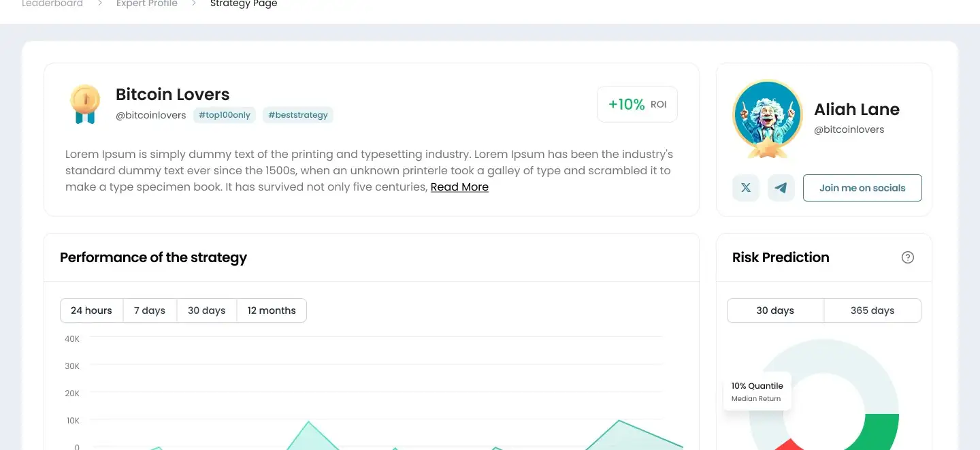Click the #top100only tag

pos(225,115)
